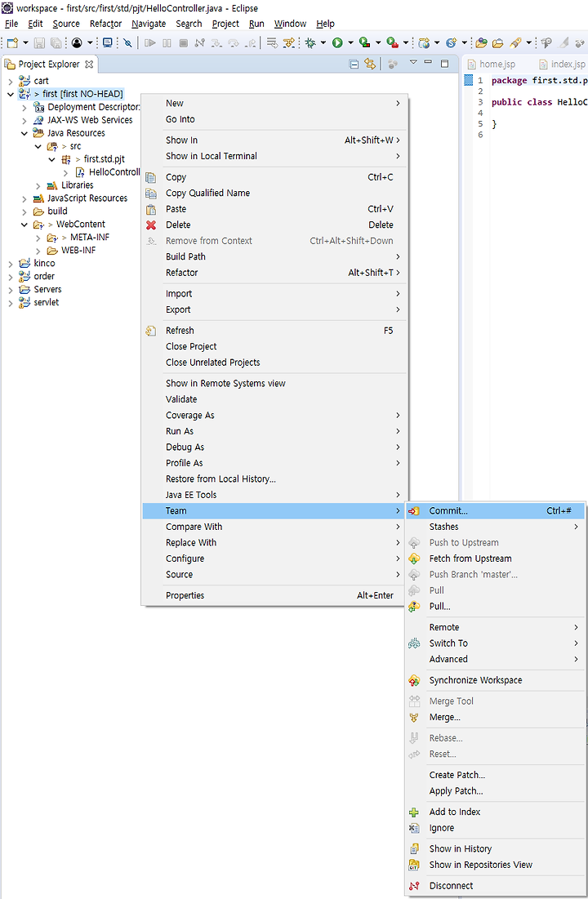
Task: Open the Navigate menu
Action: [149, 24]
